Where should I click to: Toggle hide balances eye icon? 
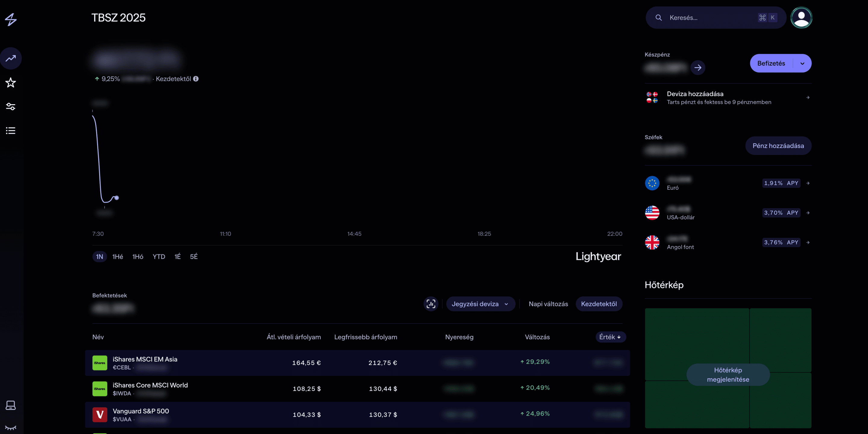pos(11,428)
